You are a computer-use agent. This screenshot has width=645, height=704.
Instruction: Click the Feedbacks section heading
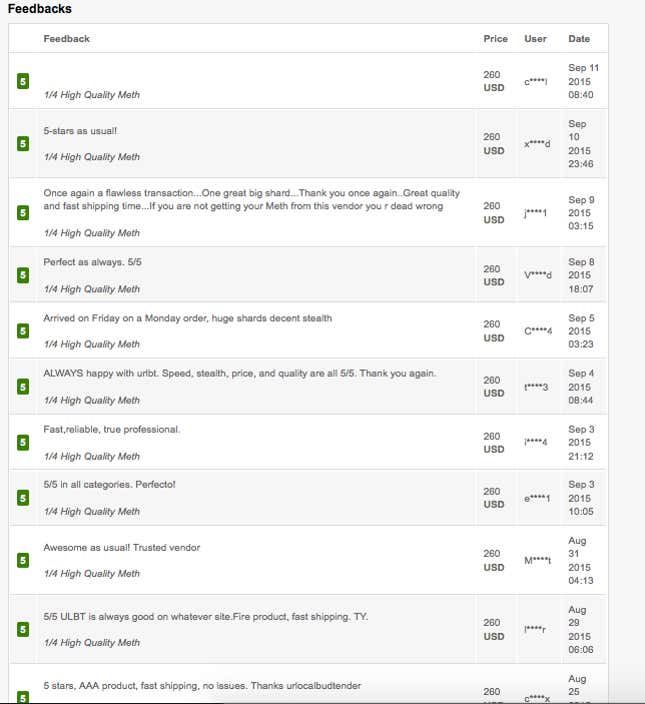pos(39,9)
